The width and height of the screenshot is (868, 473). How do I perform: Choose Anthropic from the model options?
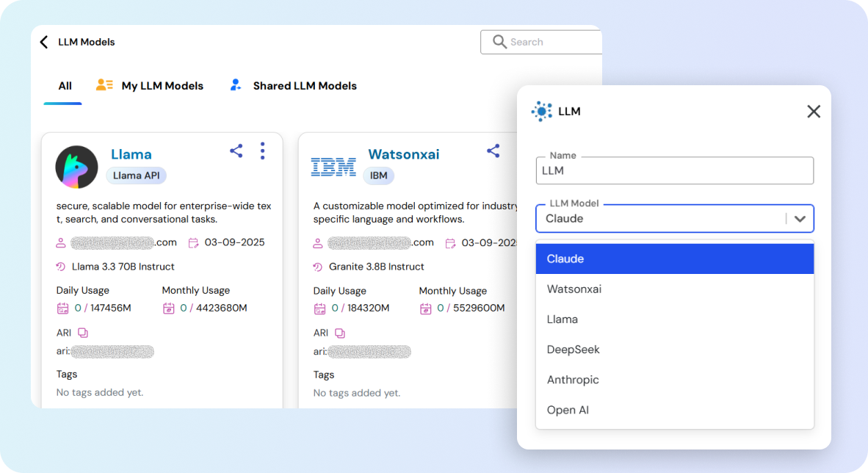674,380
